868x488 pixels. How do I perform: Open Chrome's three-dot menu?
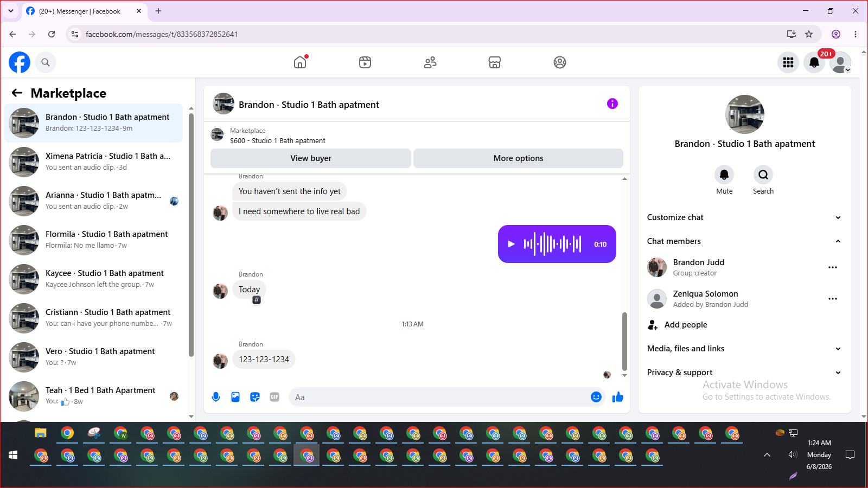[856, 34]
